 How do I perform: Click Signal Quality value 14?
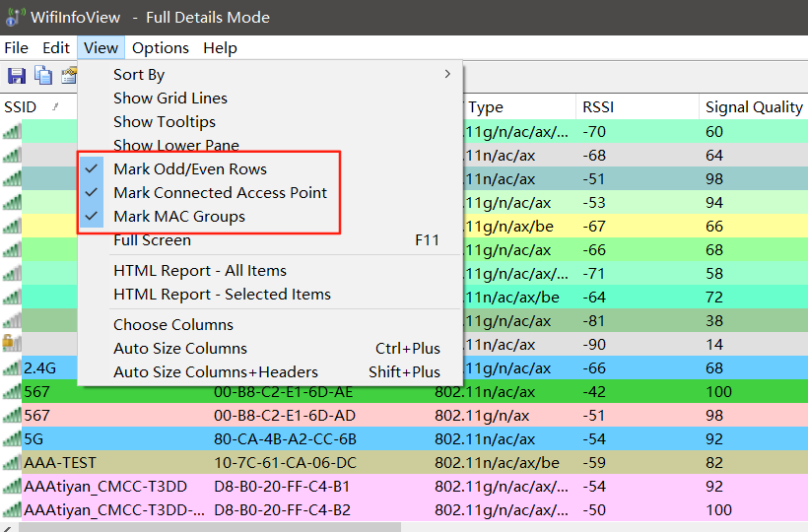coord(714,344)
